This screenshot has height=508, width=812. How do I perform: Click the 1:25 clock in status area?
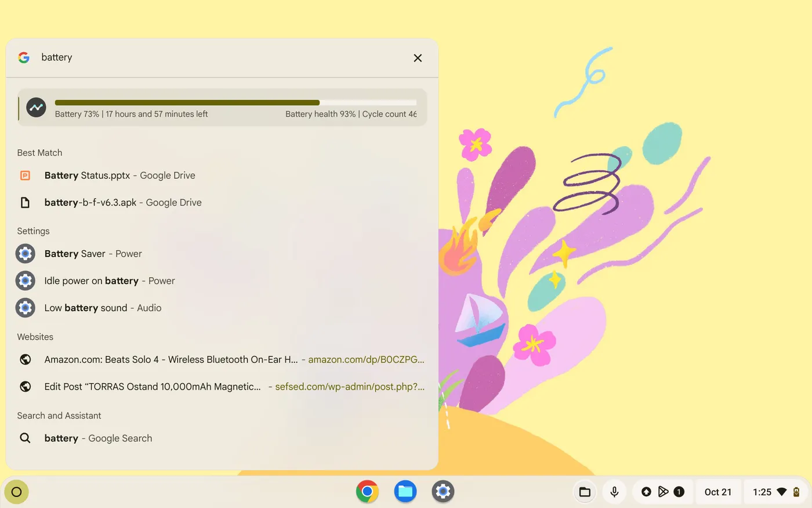(762, 492)
